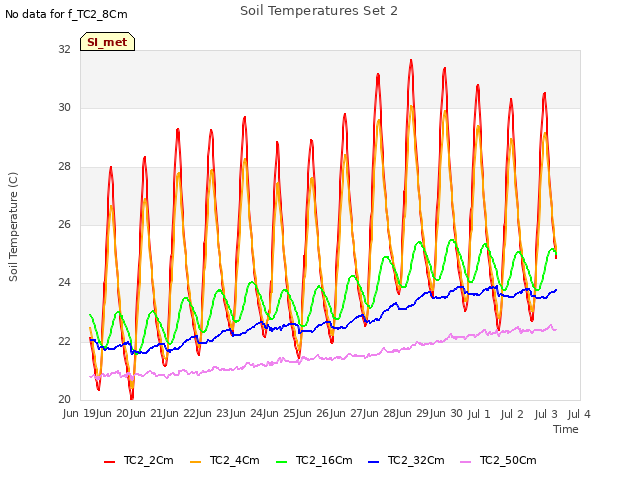Click the Time axis label

click(566, 429)
